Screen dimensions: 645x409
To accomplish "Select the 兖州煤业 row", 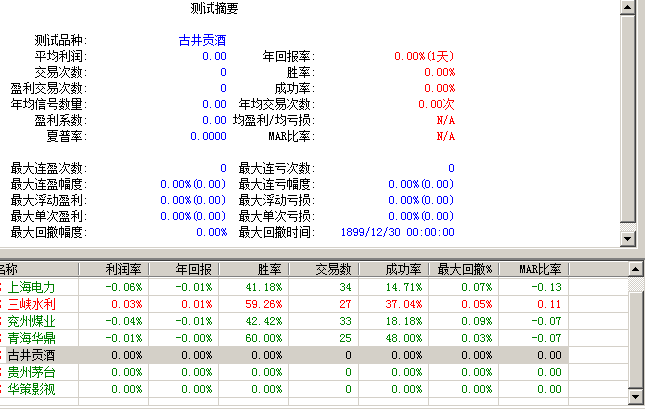I will click(284, 321).
